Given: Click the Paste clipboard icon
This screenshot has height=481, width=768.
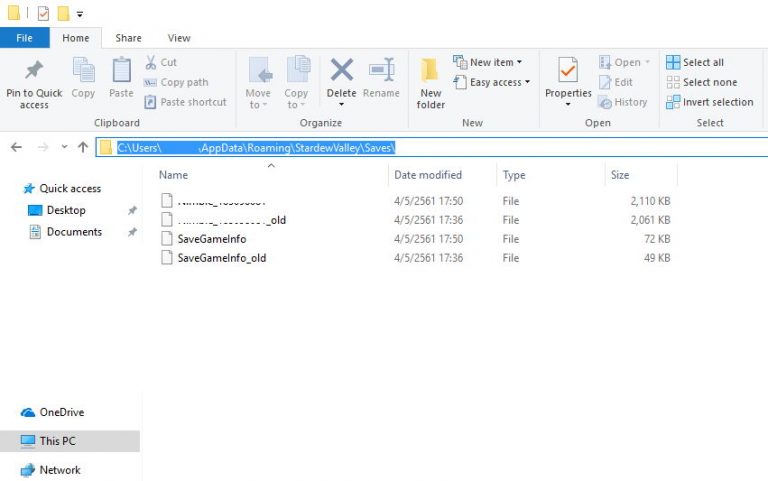Looking at the screenshot, I should point(121,70).
